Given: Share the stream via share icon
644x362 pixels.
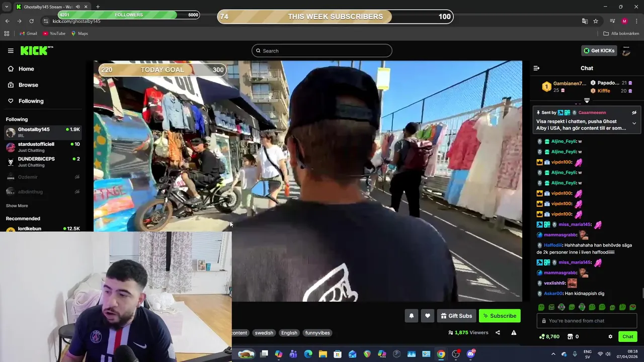Looking at the screenshot, I should coord(498,332).
